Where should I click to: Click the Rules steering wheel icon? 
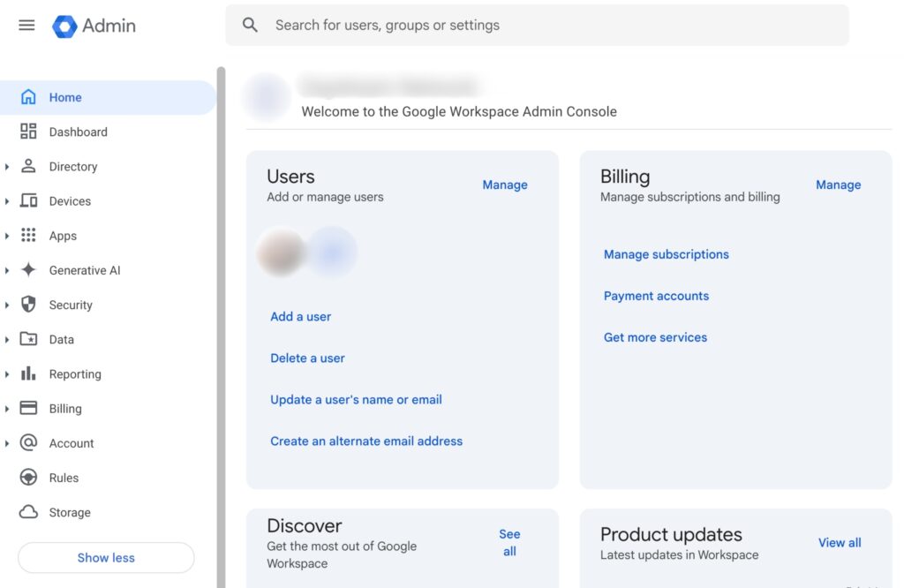point(28,478)
